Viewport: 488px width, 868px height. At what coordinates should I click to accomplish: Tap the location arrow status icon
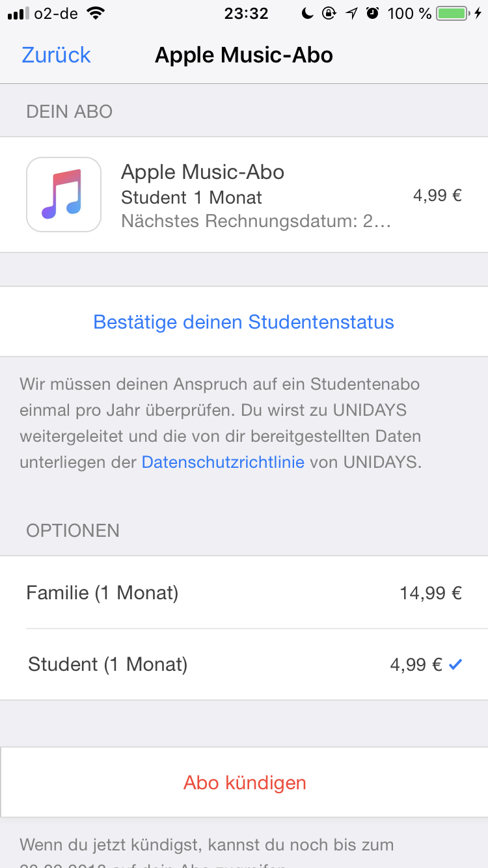(351, 14)
